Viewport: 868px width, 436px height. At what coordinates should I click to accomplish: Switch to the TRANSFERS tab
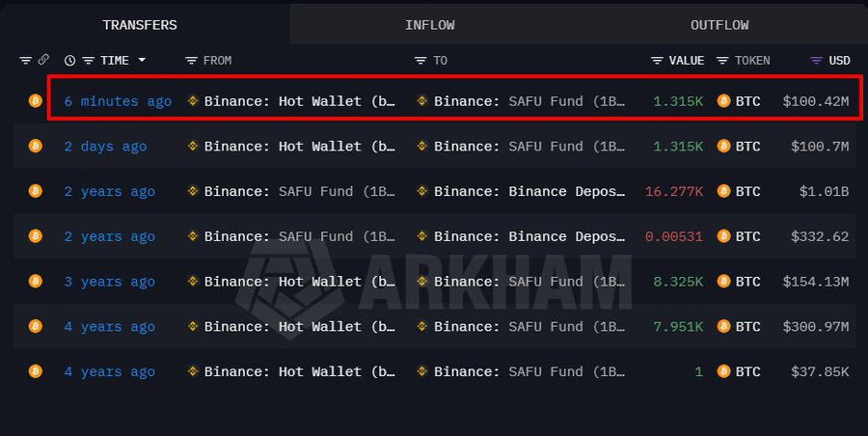click(140, 25)
